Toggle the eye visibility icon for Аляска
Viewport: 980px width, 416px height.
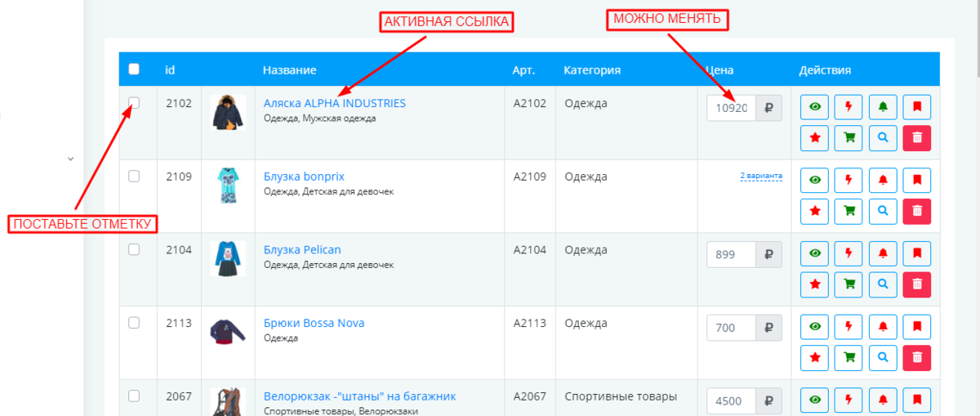pyautogui.click(x=814, y=107)
